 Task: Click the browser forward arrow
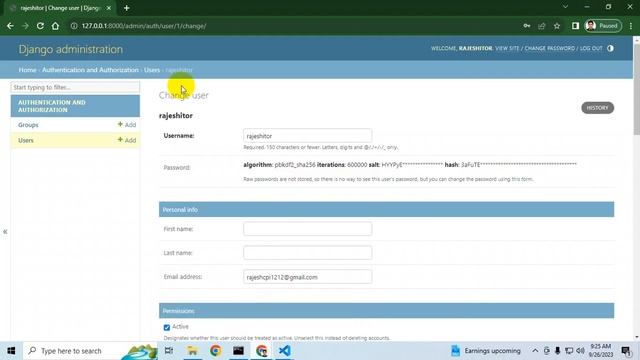coord(25,26)
